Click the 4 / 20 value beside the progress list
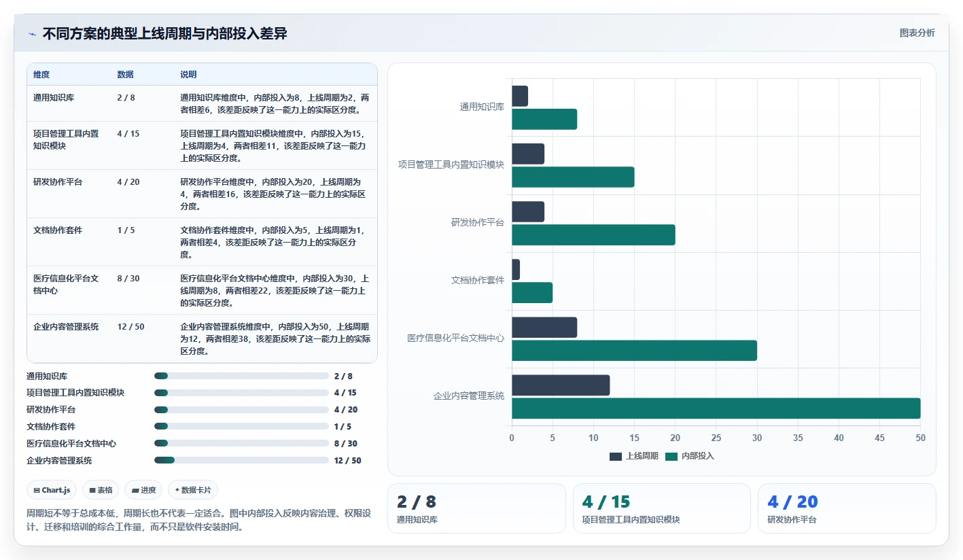 tap(345, 410)
